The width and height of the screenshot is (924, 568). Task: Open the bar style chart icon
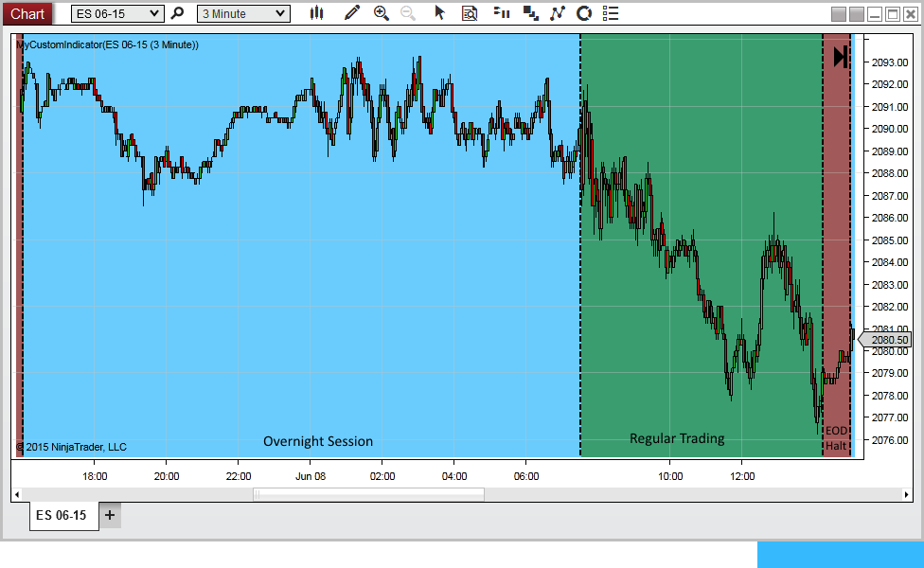(x=317, y=13)
